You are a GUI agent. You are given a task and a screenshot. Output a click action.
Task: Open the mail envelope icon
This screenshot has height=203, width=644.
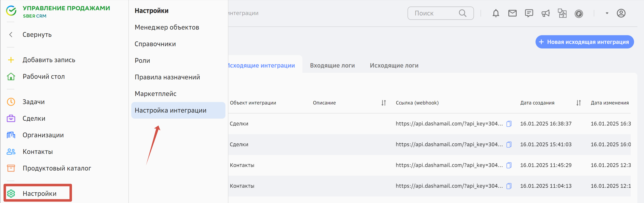[x=512, y=13]
